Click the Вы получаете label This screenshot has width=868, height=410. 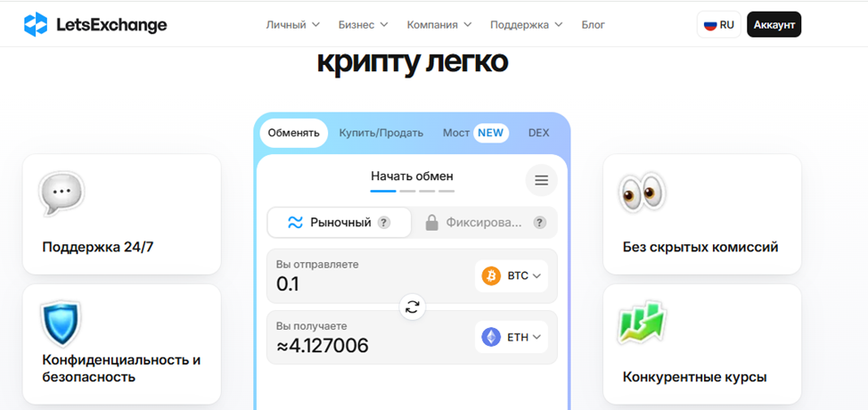click(x=311, y=326)
